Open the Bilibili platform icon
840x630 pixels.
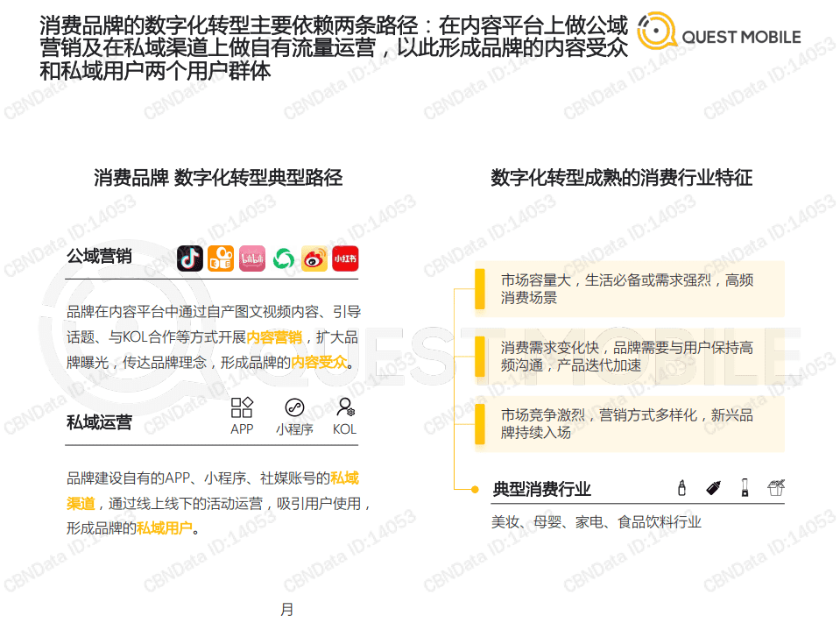point(252,258)
